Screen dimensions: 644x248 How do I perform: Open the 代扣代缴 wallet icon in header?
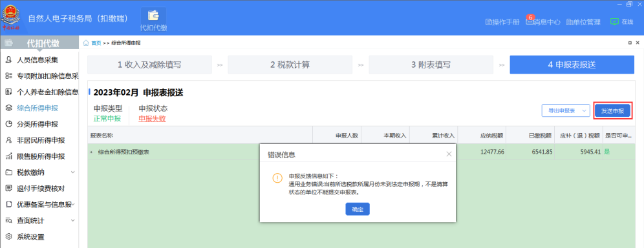coord(154,19)
